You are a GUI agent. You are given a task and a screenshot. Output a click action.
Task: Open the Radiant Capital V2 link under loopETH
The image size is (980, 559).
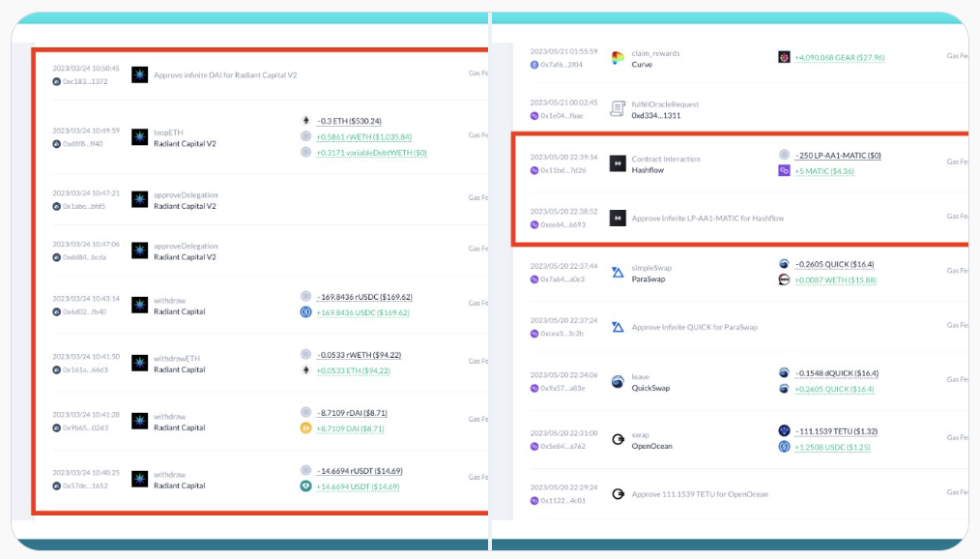point(185,144)
